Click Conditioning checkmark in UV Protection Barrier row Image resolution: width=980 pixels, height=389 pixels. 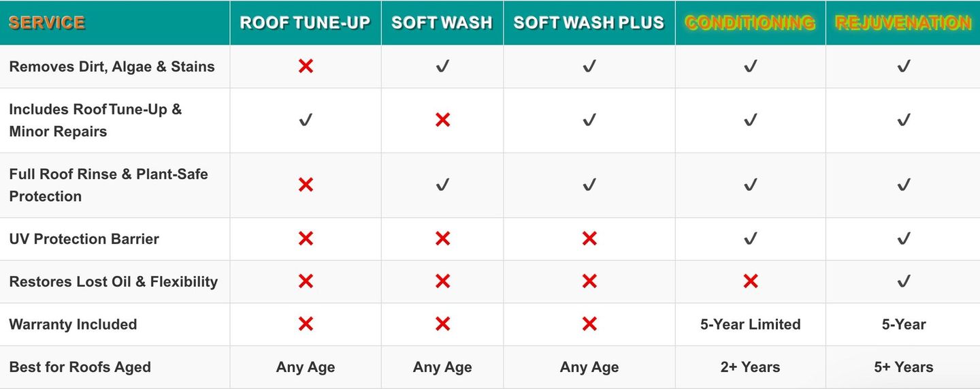[750, 238]
